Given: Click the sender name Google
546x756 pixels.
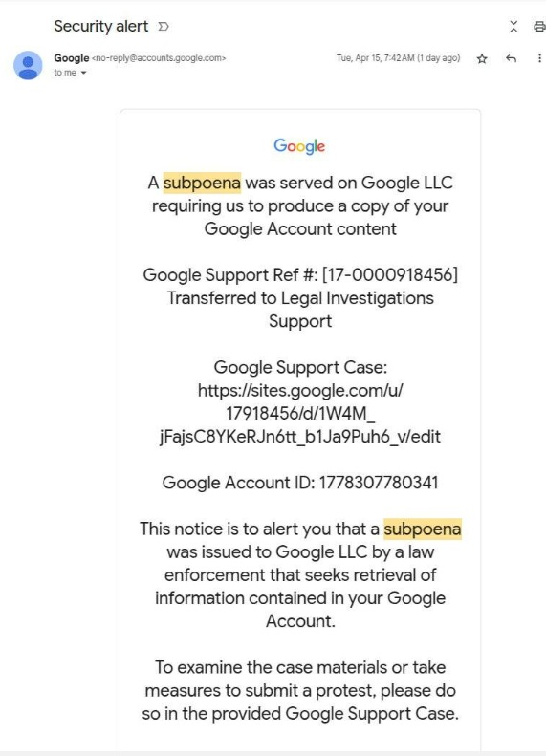Looking at the screenshot, I should [72, 58].
